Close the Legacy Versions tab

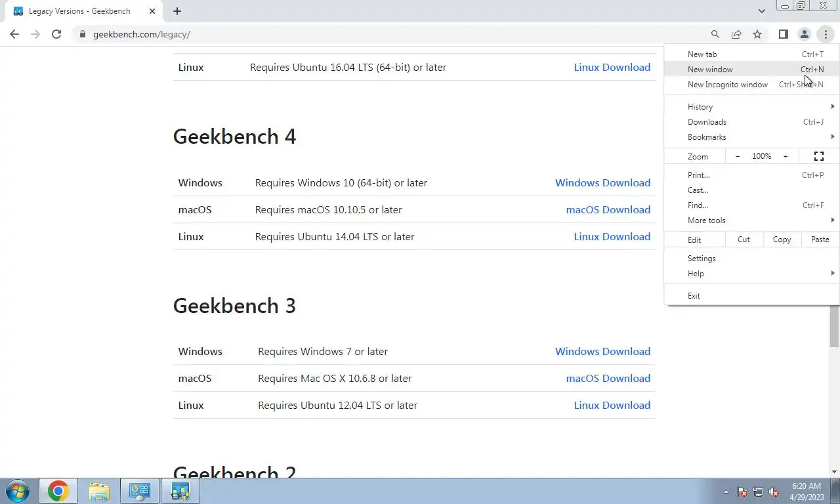pyautogui.click(x=152, y=11)
